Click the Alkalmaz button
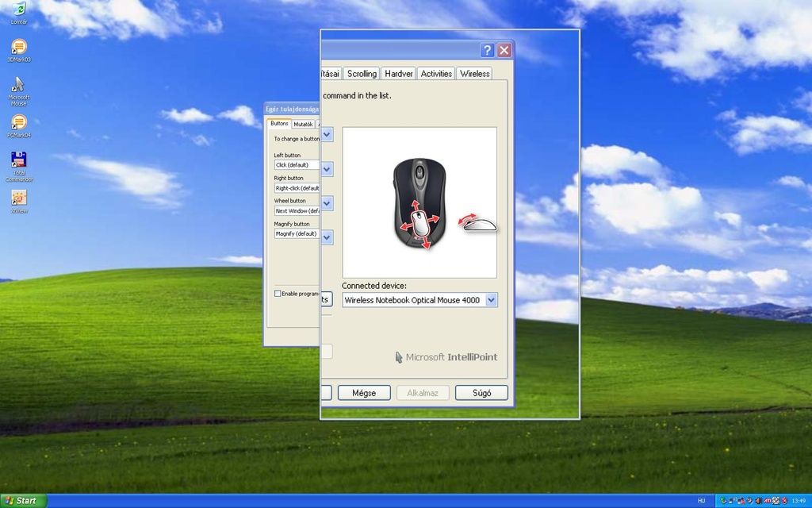This screenshot has height=508, width=812. tap(423, 393)
